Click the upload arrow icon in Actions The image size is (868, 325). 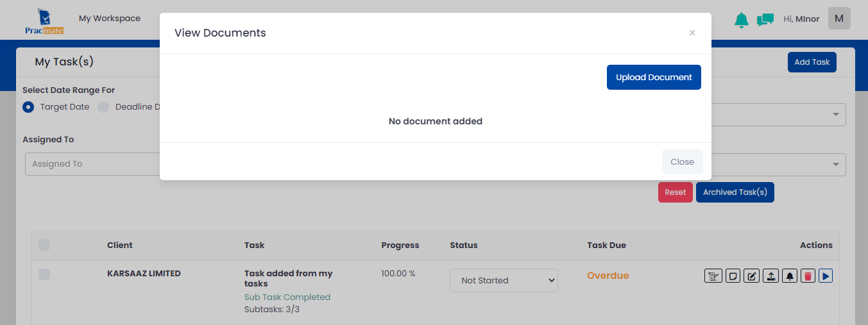770,276
